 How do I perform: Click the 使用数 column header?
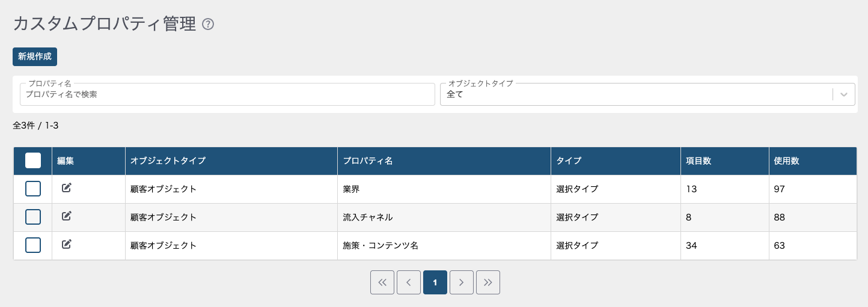786,161
